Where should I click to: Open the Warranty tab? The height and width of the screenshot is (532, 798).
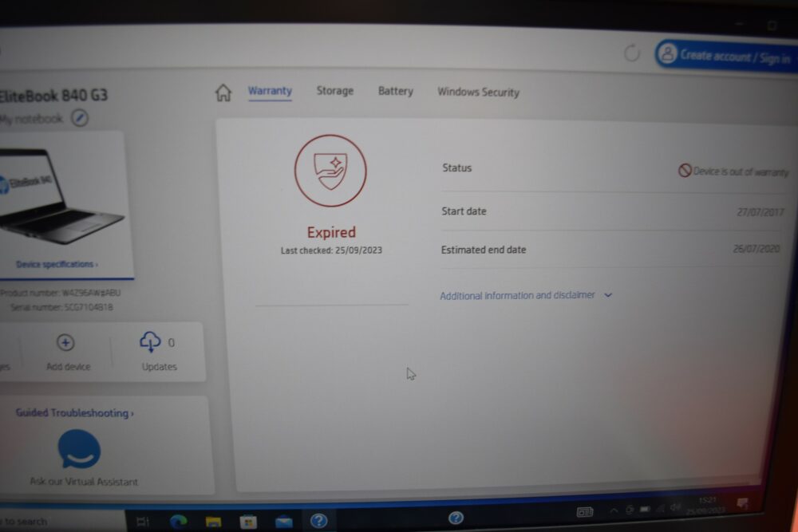270,91
